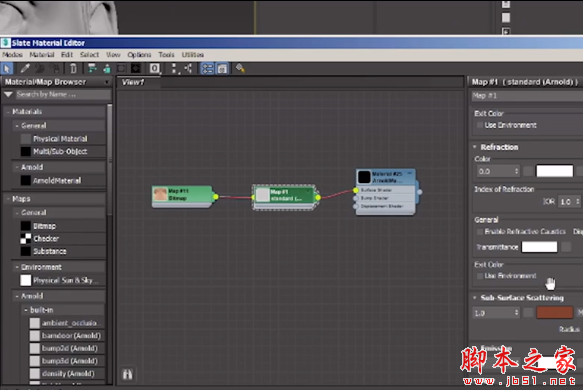587x392 pixels.
Task: Click the Search by Name field
Action: [x=63, y=95]
